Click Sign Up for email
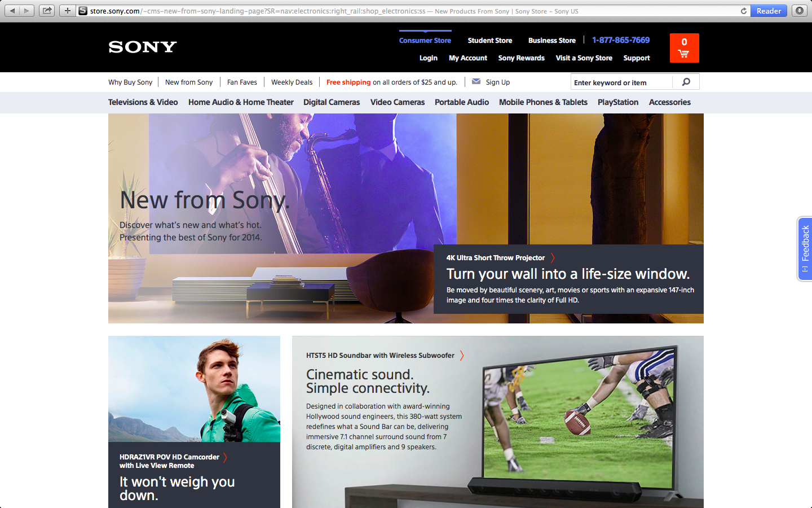This screenshot has width=812, height=508. (498, 82)
